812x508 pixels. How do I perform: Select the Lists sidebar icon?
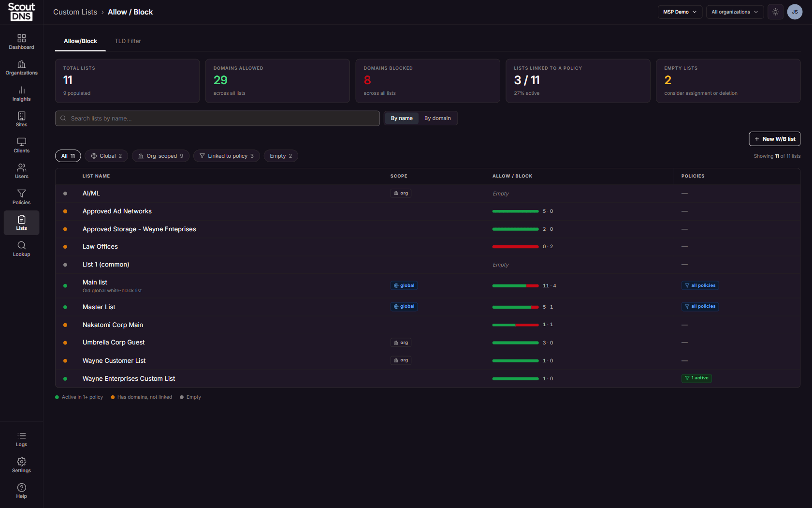pyautogui.click(x=21, y=223)
